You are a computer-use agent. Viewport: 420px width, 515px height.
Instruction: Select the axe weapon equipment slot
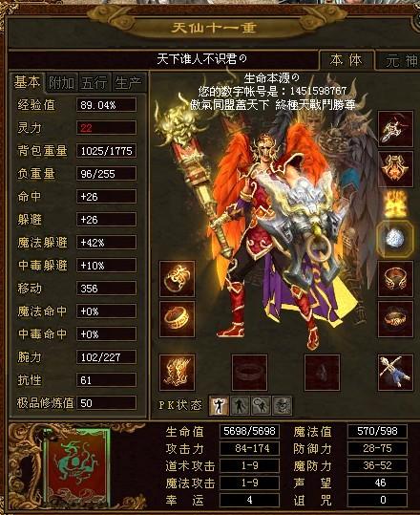point(395,129)
